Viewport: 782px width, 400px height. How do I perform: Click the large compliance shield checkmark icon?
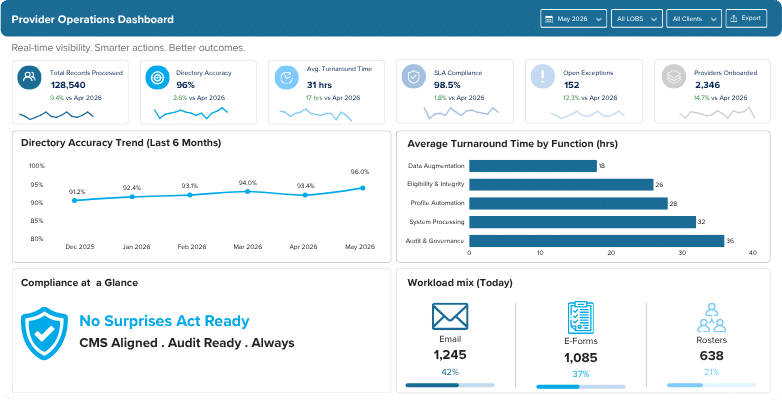44,333
